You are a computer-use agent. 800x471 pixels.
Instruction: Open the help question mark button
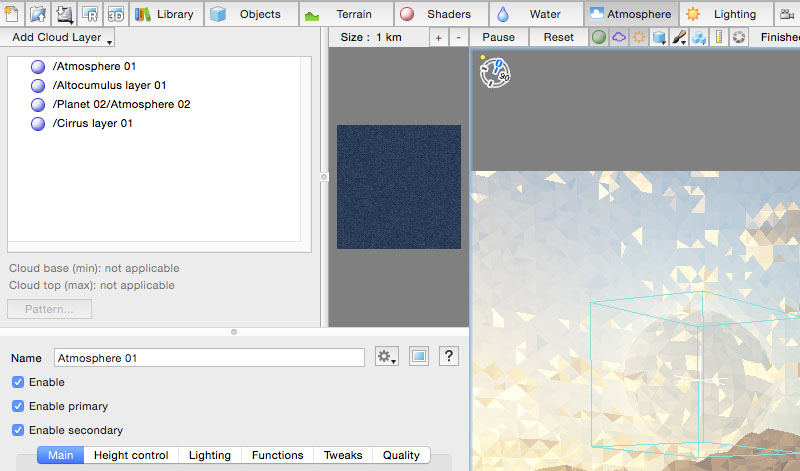pos(449,357)
